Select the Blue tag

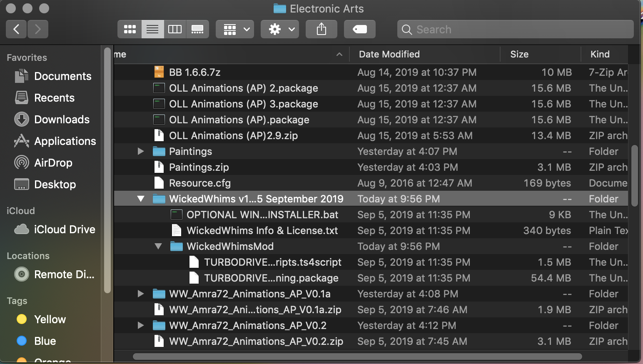click(x=36, y=341)
